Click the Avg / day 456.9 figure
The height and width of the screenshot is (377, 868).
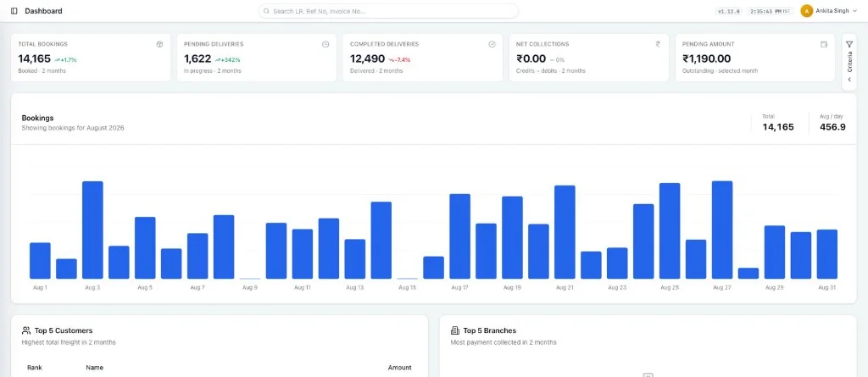coord(832,127)
